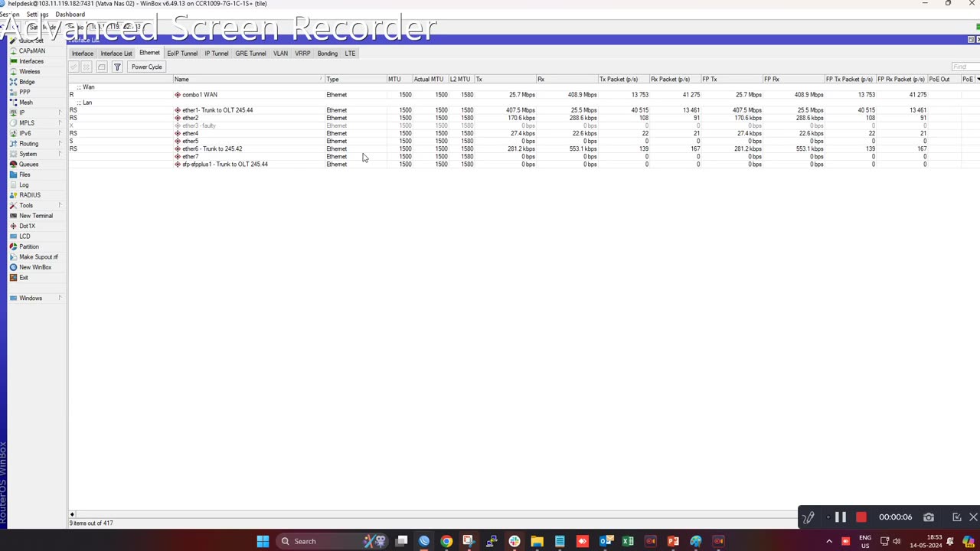Viewport: 980px width, 551px height.
Task: Expand the MPLS submenu
Action: pyautogui.click(x=60, y=122)
